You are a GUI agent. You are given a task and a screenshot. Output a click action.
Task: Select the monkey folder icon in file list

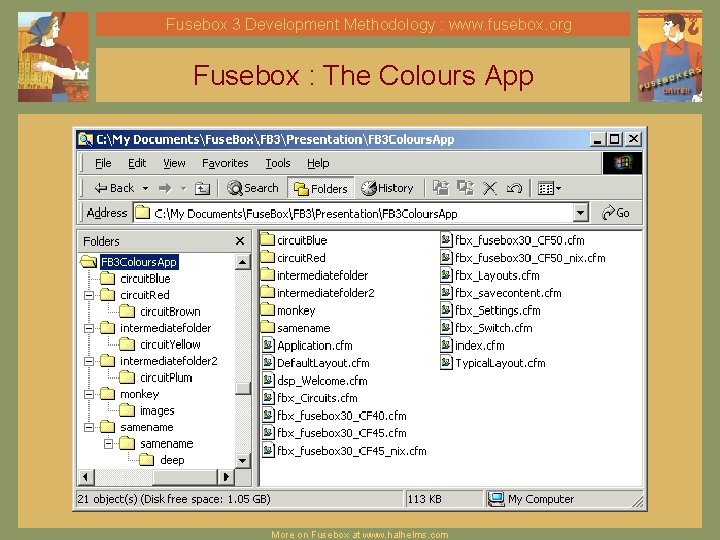[x=267, y=310]
